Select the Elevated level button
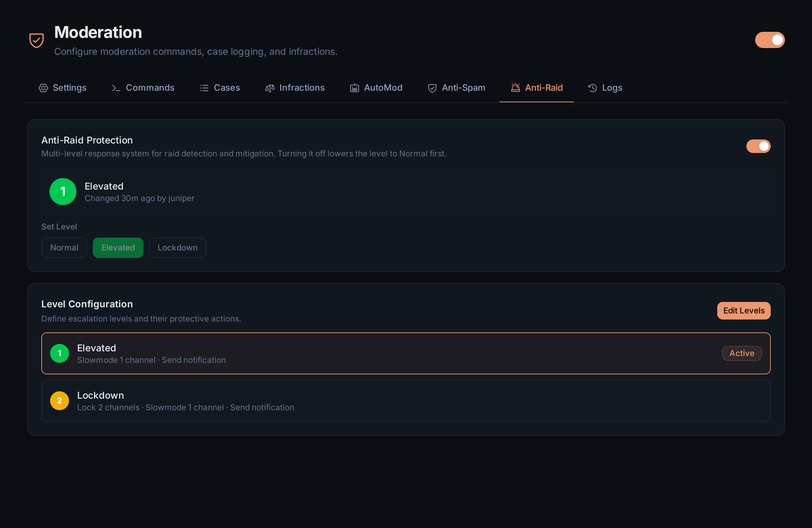The width and height of the screenshot is (812, 528). point(118,248)
